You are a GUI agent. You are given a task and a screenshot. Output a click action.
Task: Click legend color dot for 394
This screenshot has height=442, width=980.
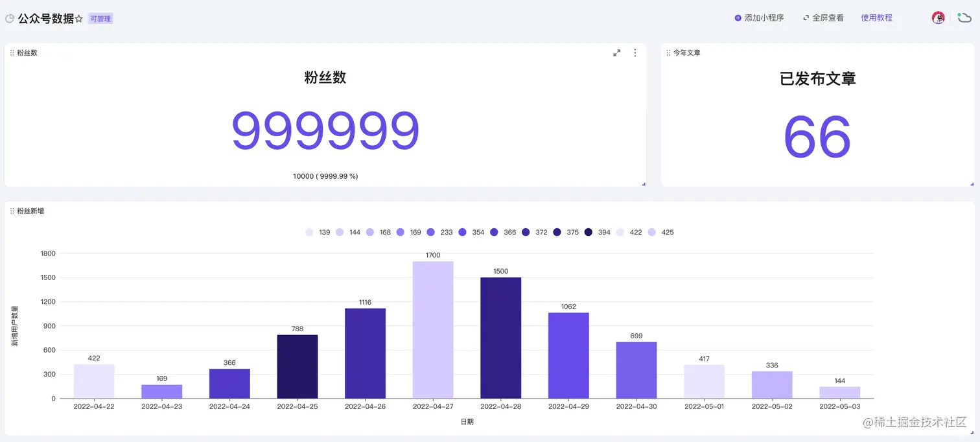(x=589, y=232)
